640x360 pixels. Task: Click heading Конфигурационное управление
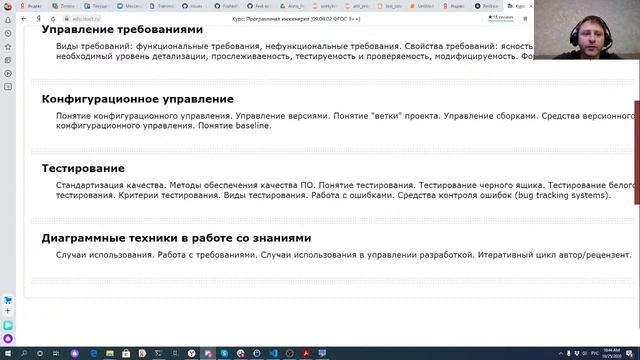pos(138,99)
